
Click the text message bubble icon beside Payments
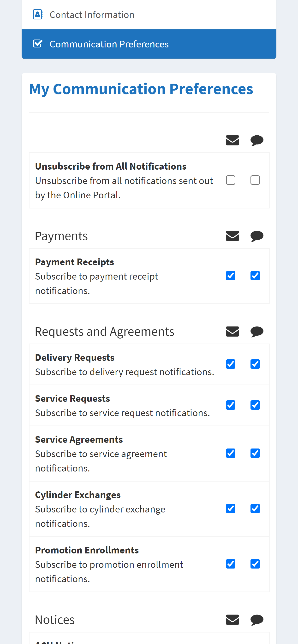257,236
